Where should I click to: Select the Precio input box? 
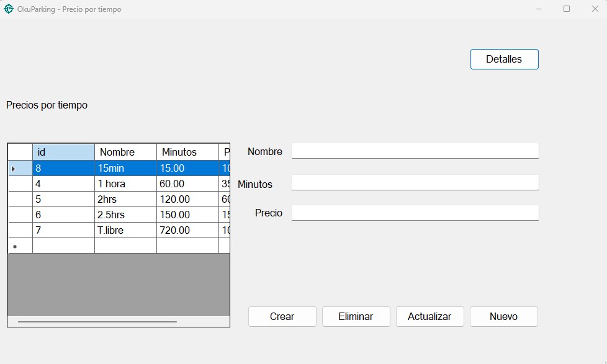(x=415, y=213)
